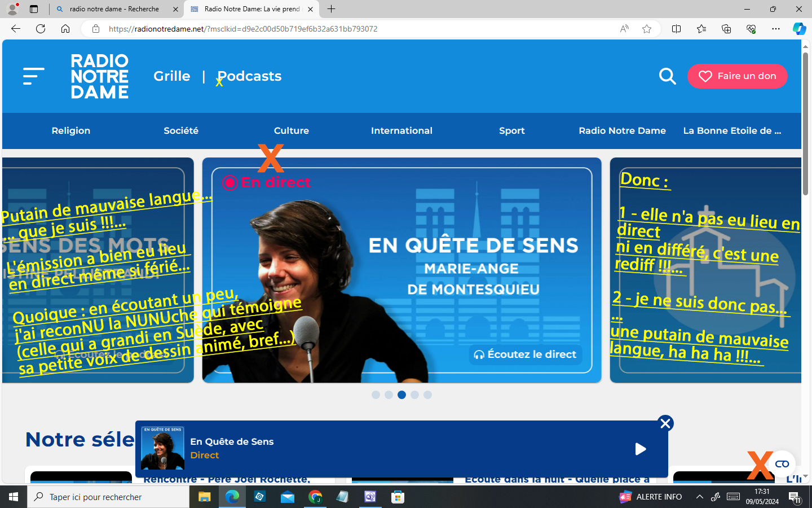Select the third active carousel dot

pyautogui.click(x=401, y=395)
